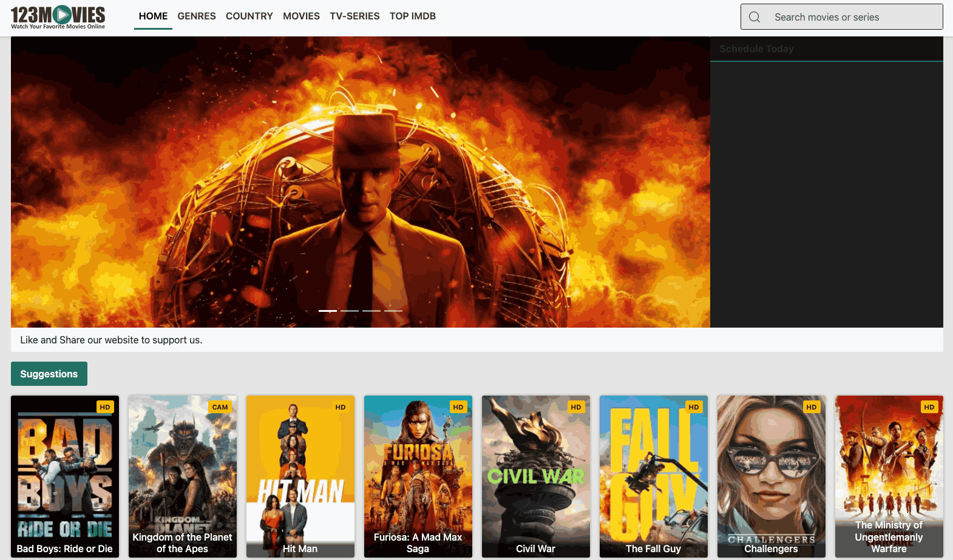Click HD badge on Ministry of Ungentlemanly Warfare
Image resolution: width=953 pixels, height=560 pixels.
point(929,407)
